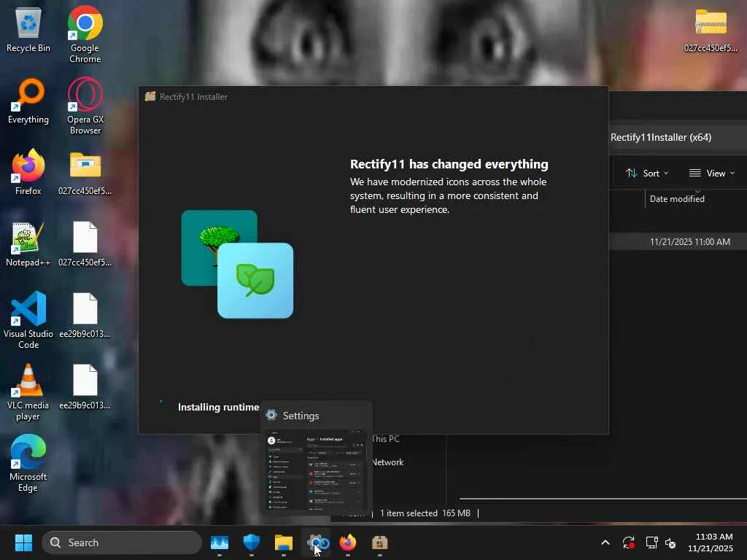This screenshot has width=747, height=560.
Task: Click the 'Installing runtime' status text
Action: 218,407
